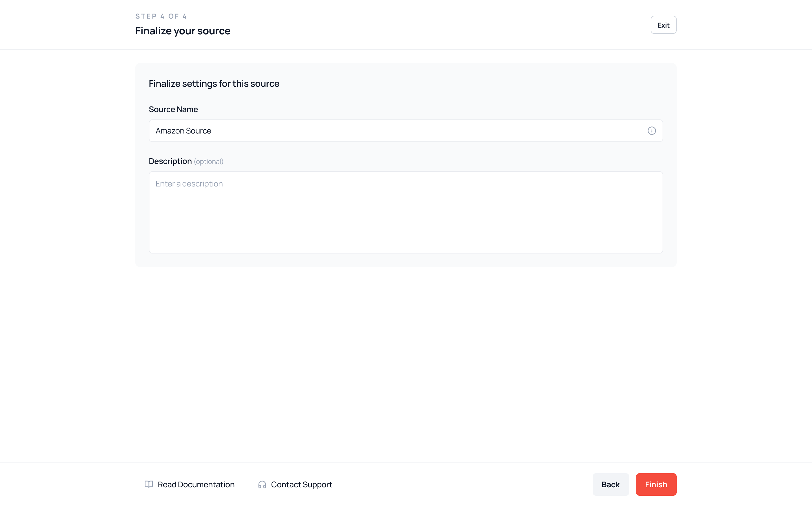This screenshot has width=812, height=507.
Task: Focus the Source Name input field
Action: [396, 131]
